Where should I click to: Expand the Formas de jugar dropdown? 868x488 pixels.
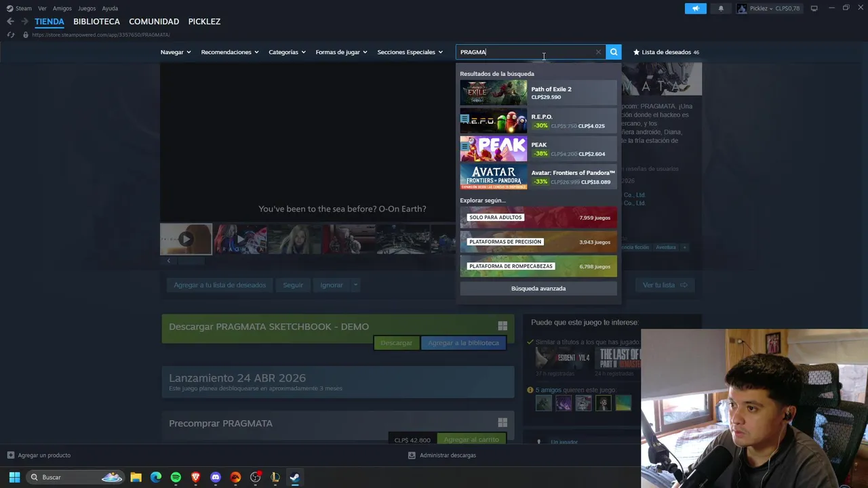[341, 52]
